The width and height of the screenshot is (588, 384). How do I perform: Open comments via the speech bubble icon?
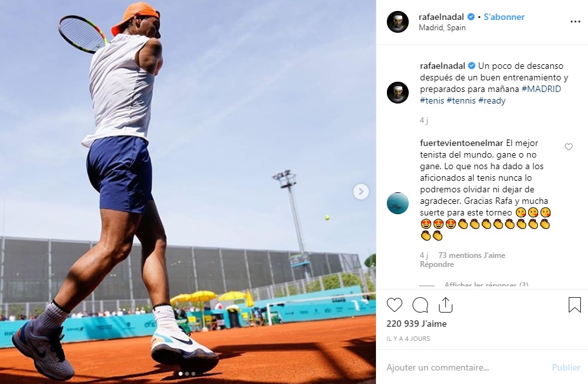(x=420, y=305)
